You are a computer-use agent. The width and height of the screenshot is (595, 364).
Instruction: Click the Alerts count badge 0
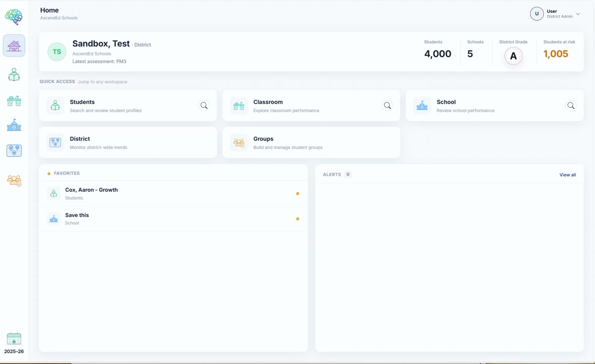click(348, 175)
